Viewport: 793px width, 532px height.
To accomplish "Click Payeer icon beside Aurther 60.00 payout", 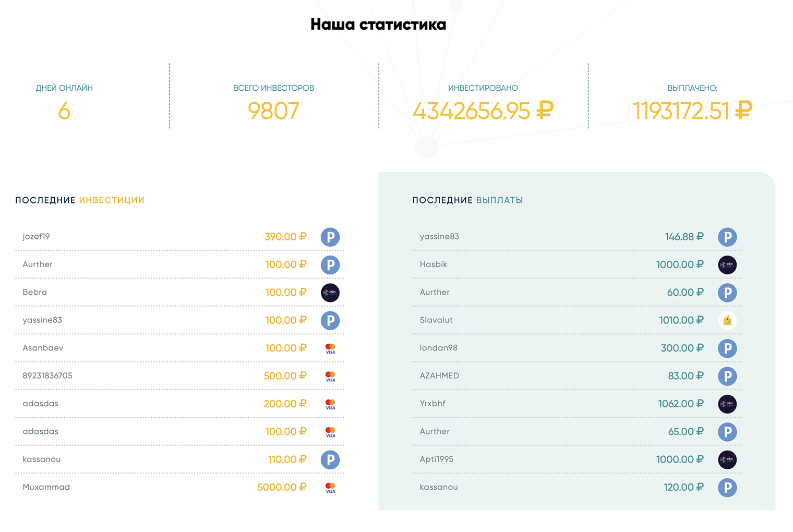I will [727, 293].
